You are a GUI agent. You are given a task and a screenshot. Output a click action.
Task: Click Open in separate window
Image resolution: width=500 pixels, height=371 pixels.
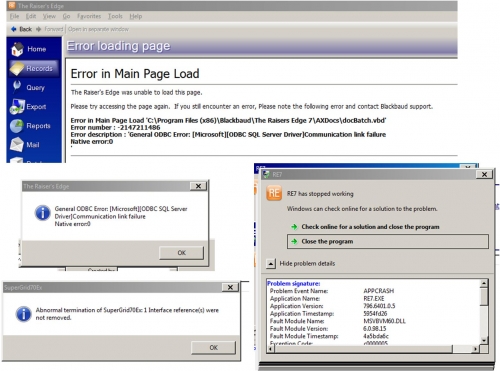[x=98, y=29]
